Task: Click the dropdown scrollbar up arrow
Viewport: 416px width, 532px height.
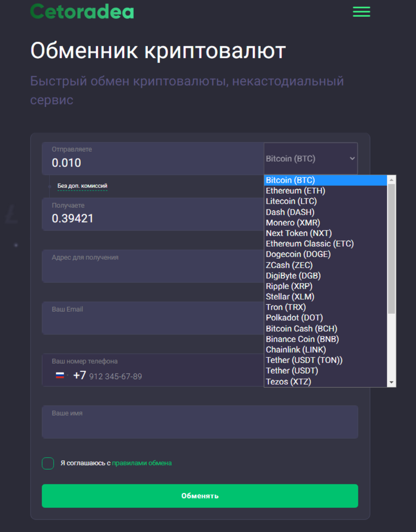Action: pyautogui.click(x=390, y=179)
